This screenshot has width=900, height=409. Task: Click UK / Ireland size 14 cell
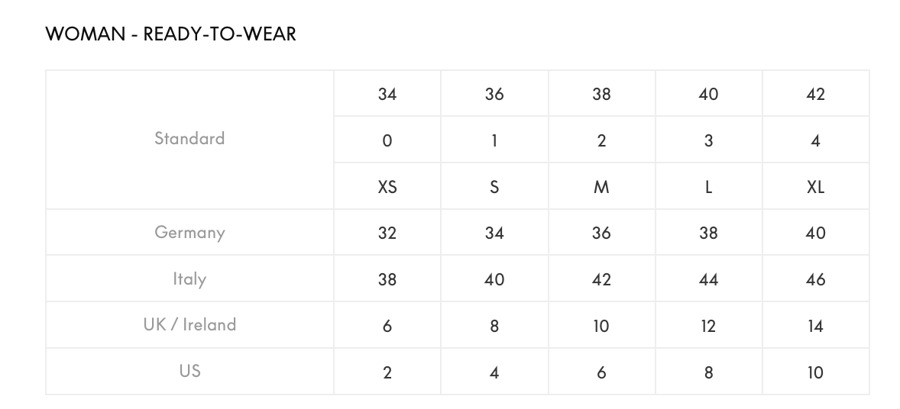click(815, 326)
